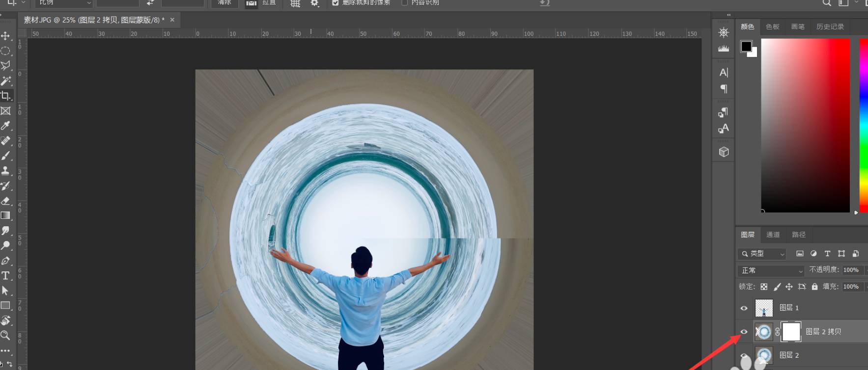The image size is (868, 370).
Task: Switch to the 历史记录 tab
Action: pos(830,26)
